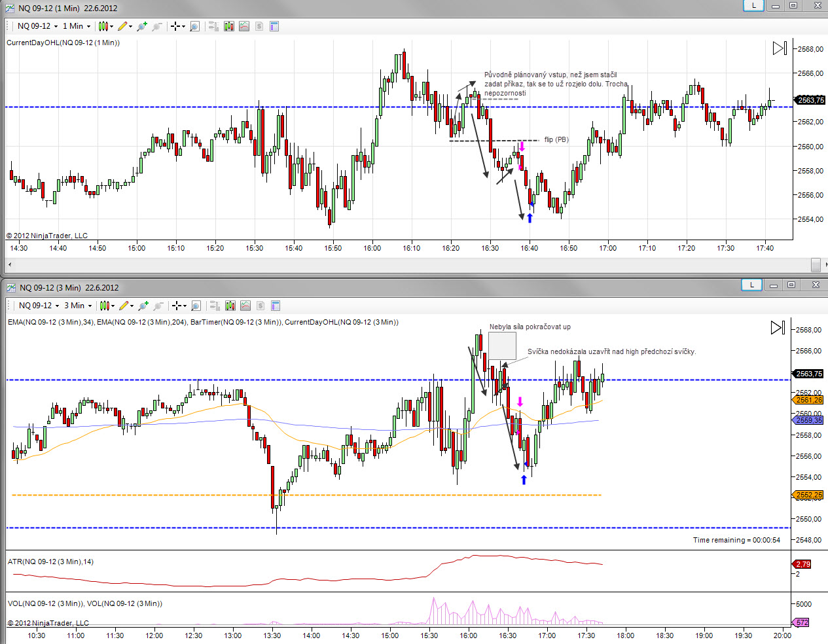Open candlestick chart style menu in 1 Min window
The height and width of the screenshot is (644, 828).
coord(105,26)
